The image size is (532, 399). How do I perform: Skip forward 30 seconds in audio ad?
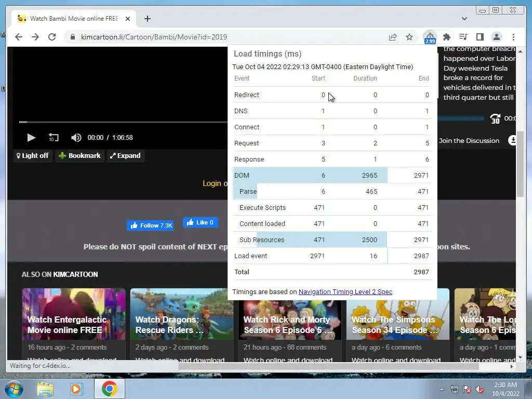495,119
